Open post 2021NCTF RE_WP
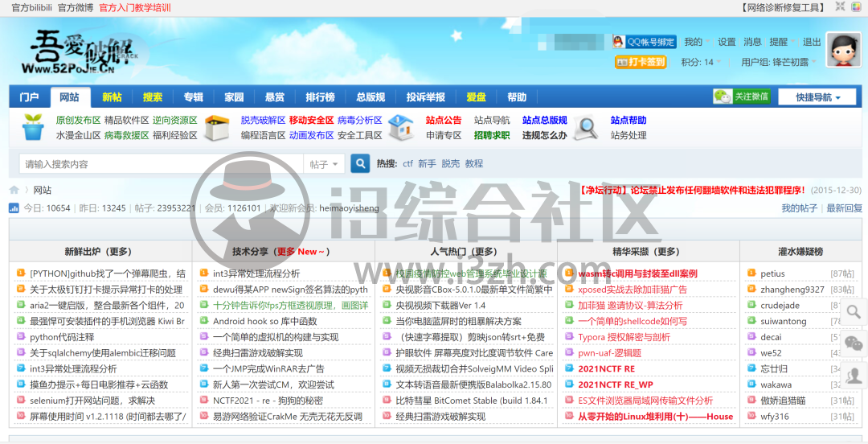The height and width of the screenshot is (444, 868). [616, 384]
